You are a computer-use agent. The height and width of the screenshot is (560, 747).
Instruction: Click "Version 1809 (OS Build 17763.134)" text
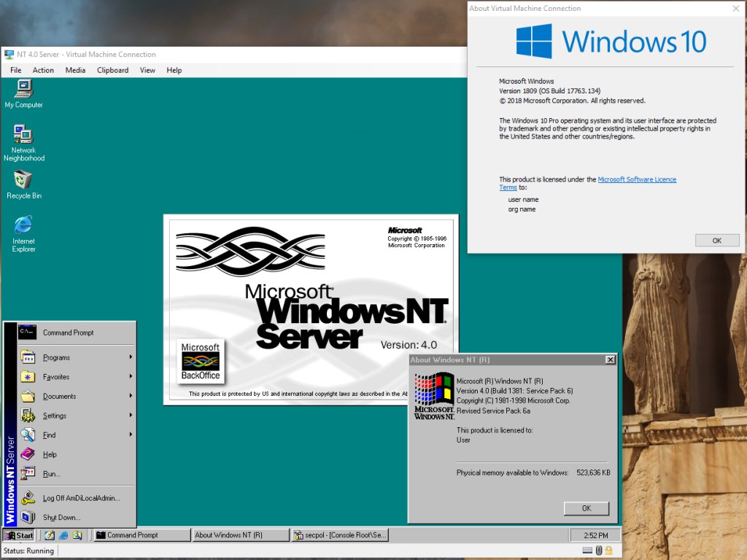coord(550,91)
